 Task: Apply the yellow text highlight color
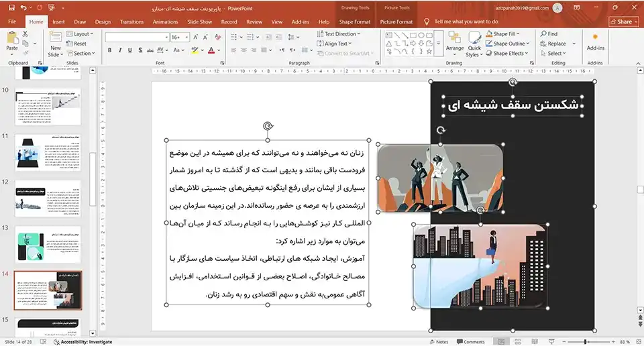click(x=195, y=50)
